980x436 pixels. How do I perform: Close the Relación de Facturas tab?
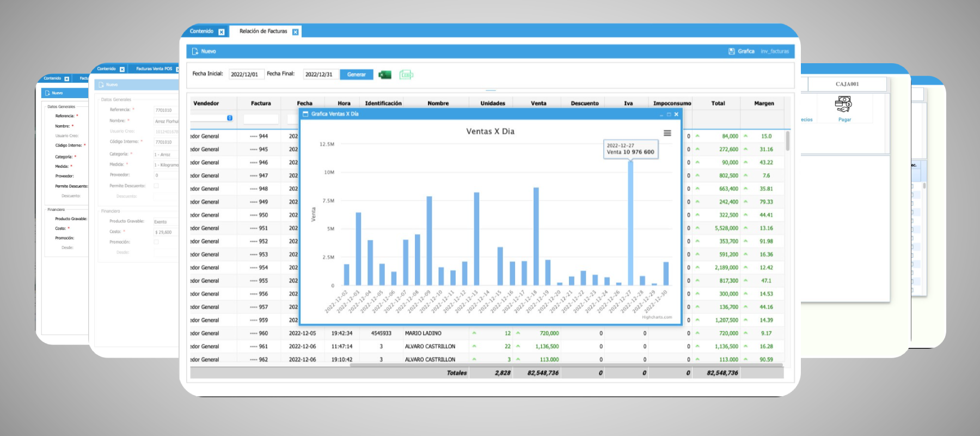pyautogui.click(x=295, y=32)
